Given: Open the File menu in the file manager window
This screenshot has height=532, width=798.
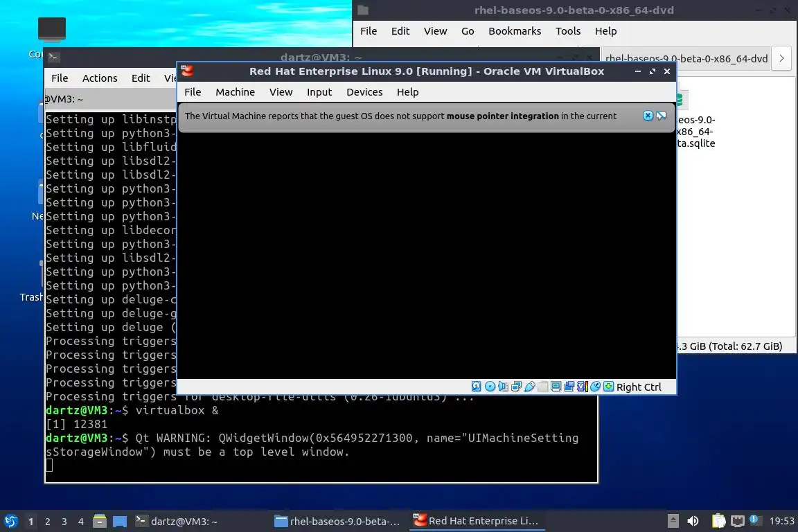Looking at the screenshot, I should (x=369, y=31).
